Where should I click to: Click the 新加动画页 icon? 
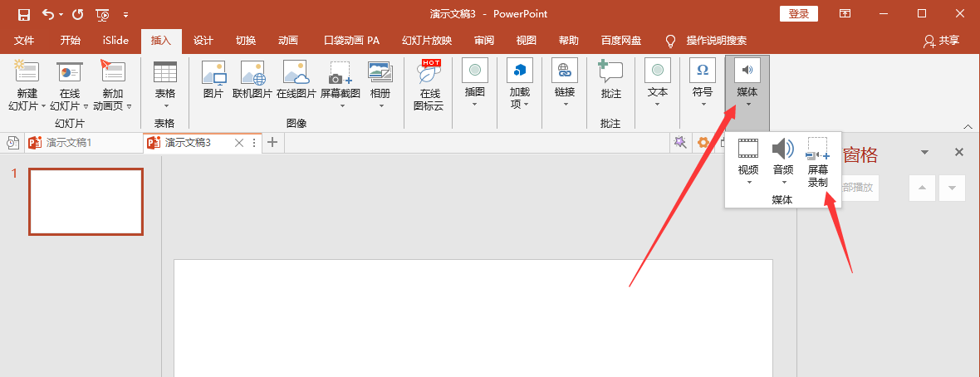click(x=112, y=72)
